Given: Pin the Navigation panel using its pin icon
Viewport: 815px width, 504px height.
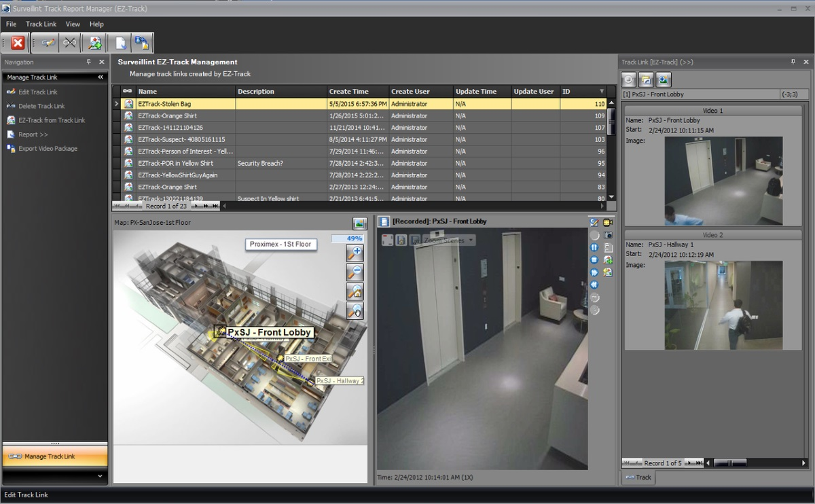Looking at the screenshot, I should pos(88,62).
